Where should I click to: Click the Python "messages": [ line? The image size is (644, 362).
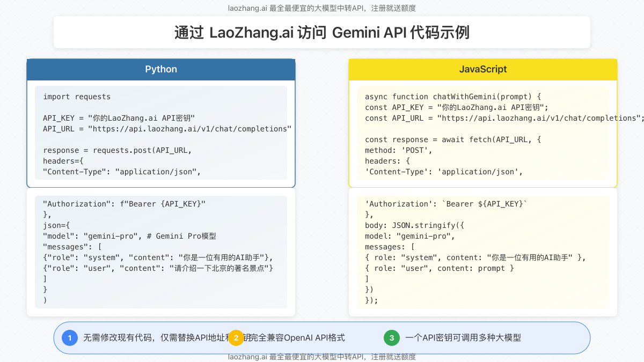pyautogui.click(x=72, y=247)
